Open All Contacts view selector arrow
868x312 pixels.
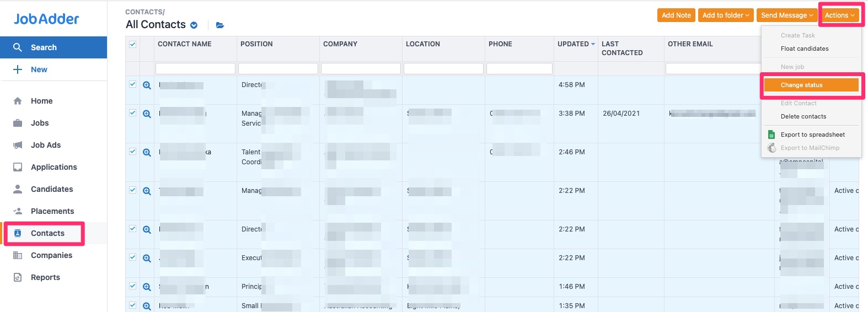tap(194, 25)
